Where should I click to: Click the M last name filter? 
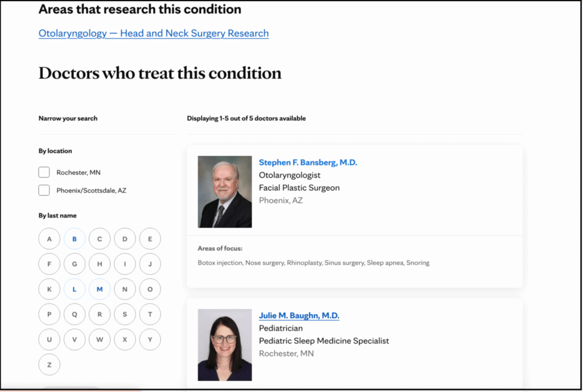pos(100,289)
